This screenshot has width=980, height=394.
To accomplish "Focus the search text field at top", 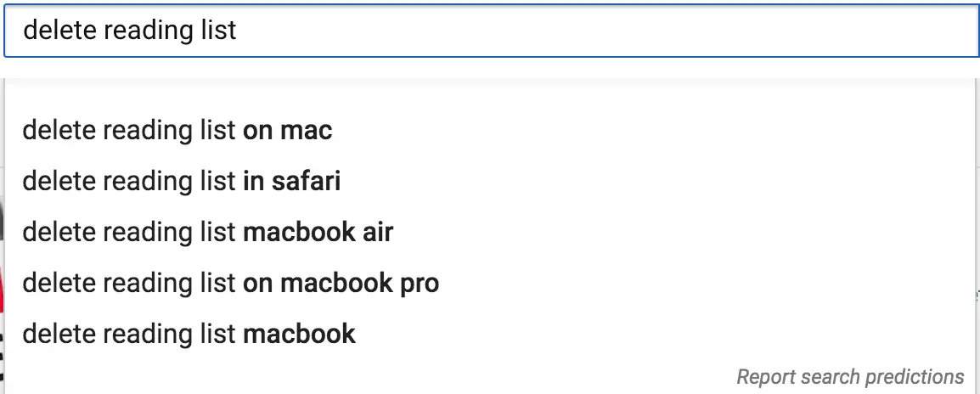I will (x=489, y=31).
